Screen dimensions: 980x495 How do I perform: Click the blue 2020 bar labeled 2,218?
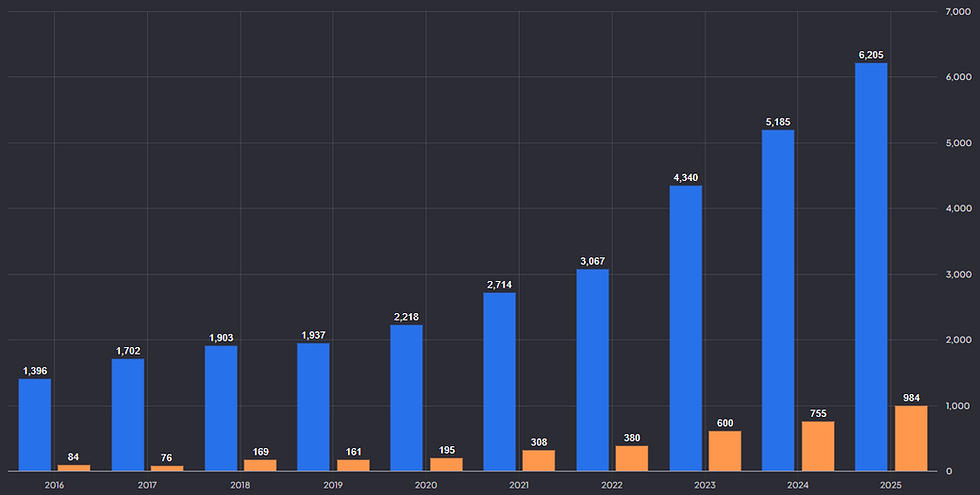(x=406, y=398)
